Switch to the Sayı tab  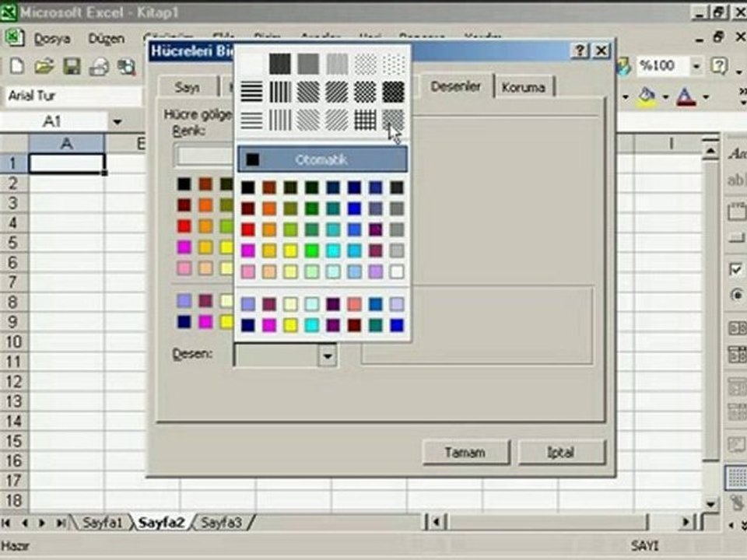coord(188,88)
